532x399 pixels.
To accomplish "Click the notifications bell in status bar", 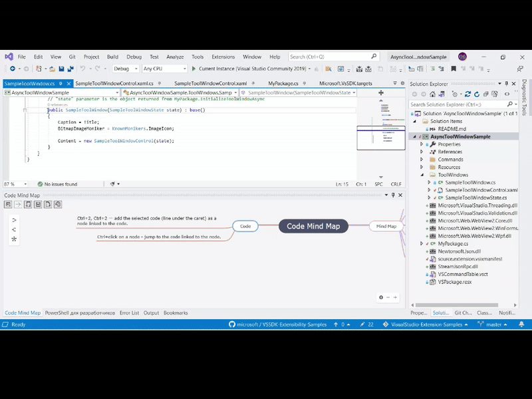I will click(521, 325).
